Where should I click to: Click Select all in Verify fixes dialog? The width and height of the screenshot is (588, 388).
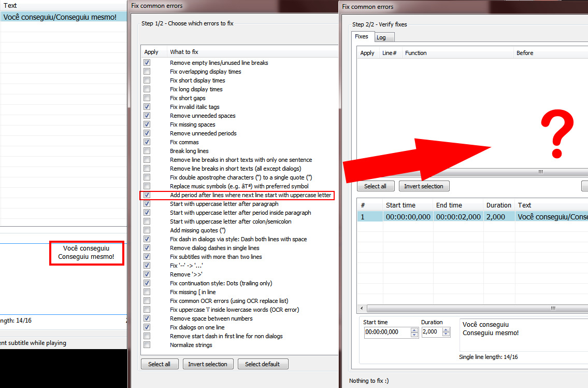pyautogui.click(x=375, y=186)
